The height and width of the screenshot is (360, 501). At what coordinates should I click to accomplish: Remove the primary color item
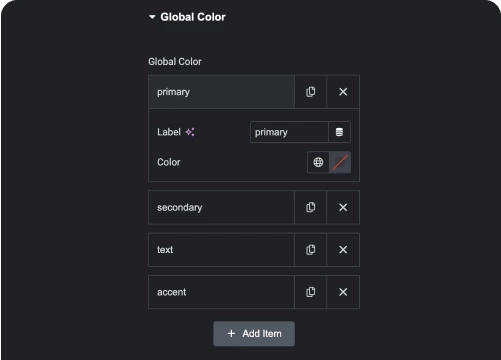point(343,92)
